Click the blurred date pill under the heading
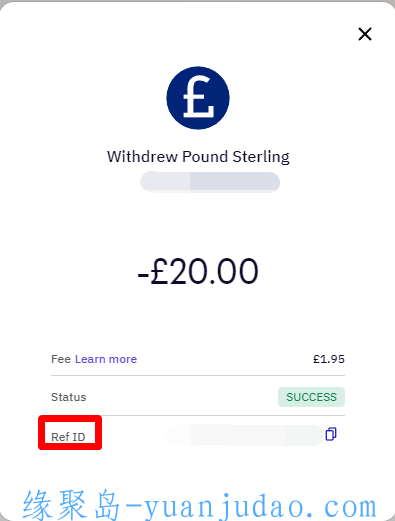This screenshot has width=395, height=521. pos(210,182)
